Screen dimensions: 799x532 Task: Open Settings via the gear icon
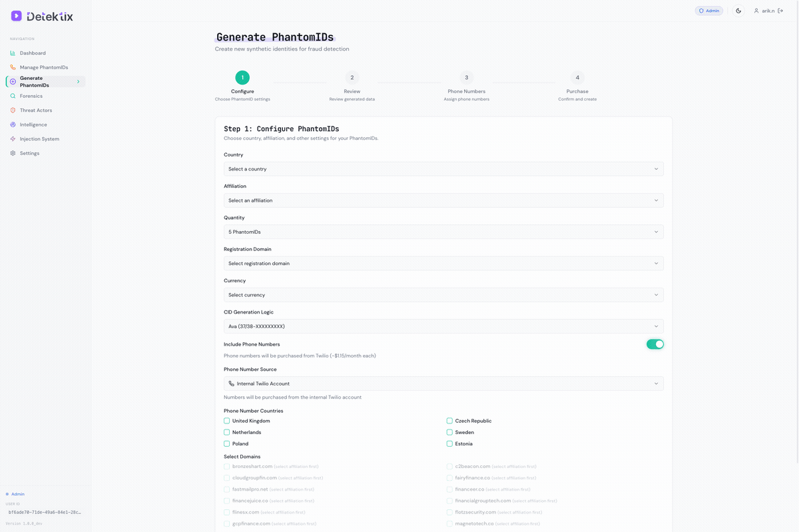(x=13, y=153)
